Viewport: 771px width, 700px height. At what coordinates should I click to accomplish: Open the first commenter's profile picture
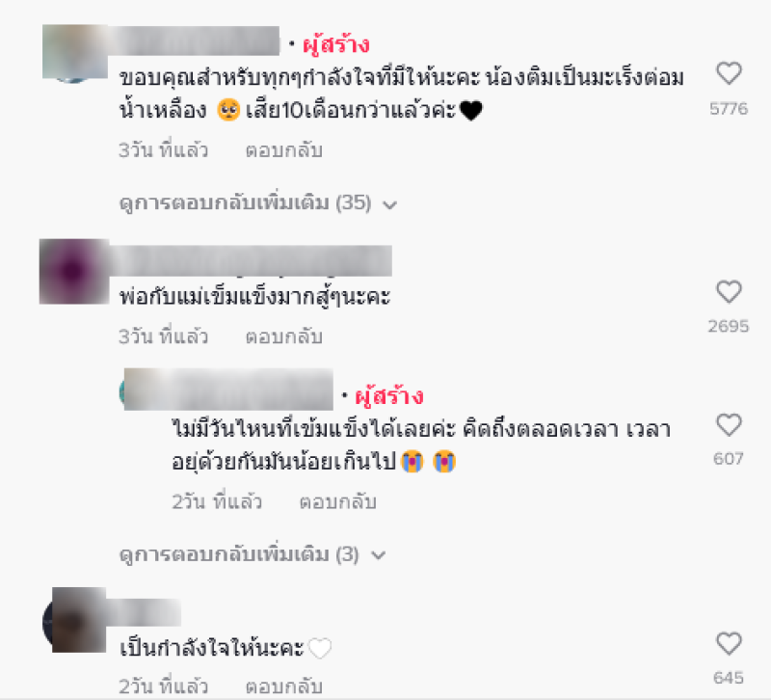[75, 52]
